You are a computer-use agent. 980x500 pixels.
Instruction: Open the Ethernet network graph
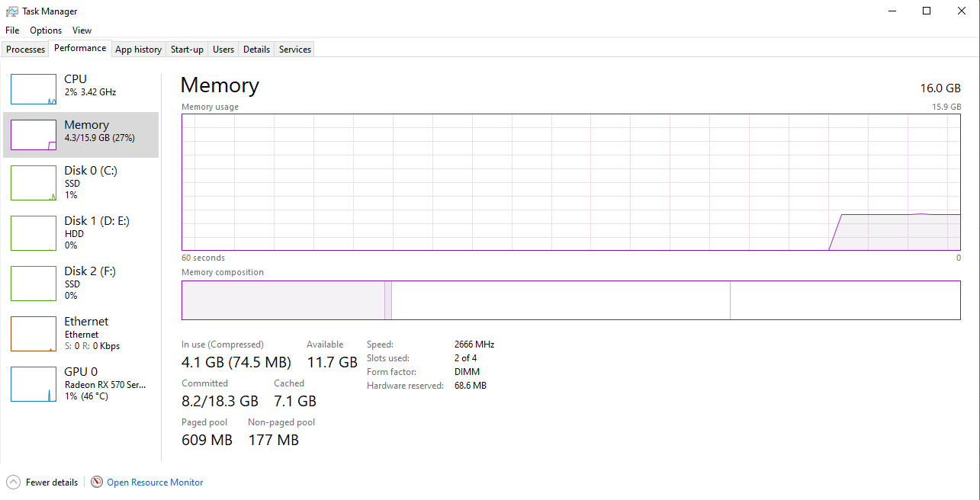pos(34,334)
